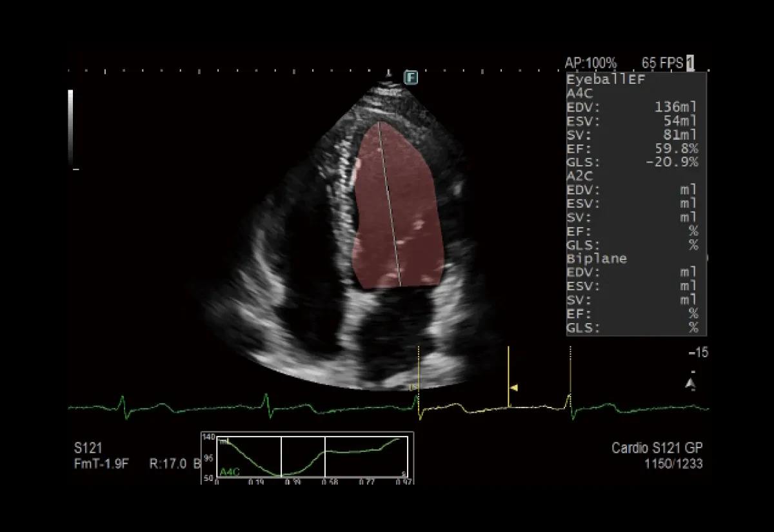Click the A4C volume curve graph

(307, 457)
